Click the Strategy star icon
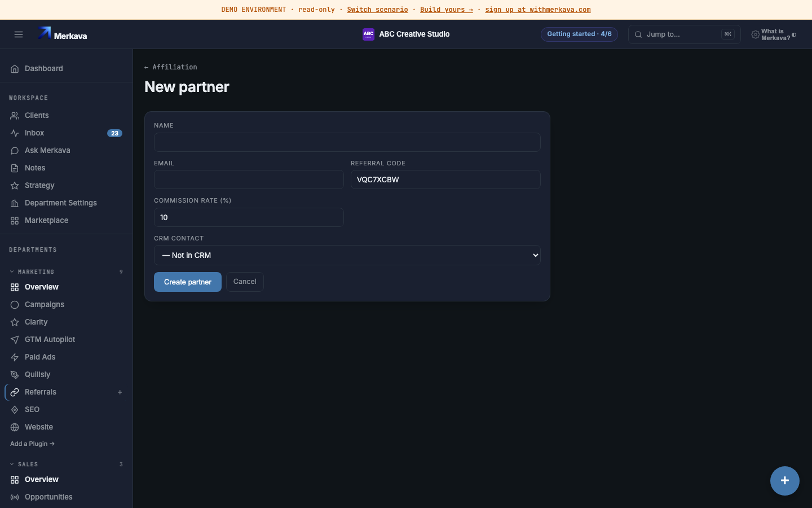This screenshot has width=812, height=508. 15,186
